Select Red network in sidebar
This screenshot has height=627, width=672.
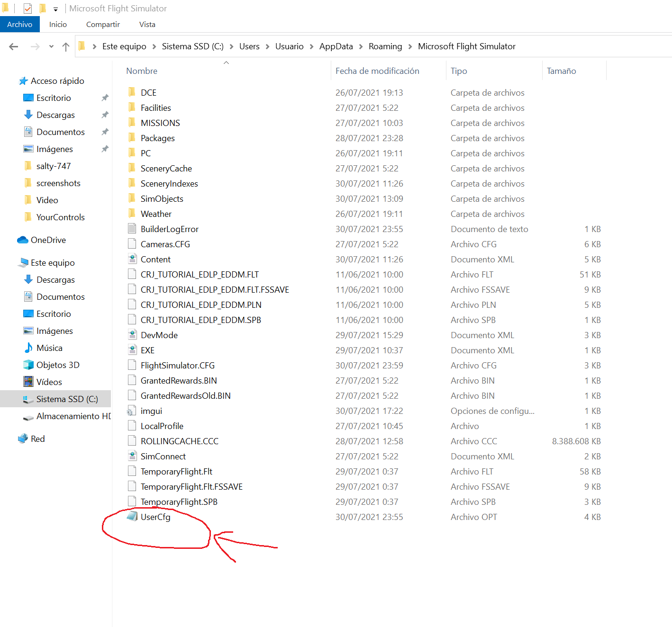tap(37, 439)
